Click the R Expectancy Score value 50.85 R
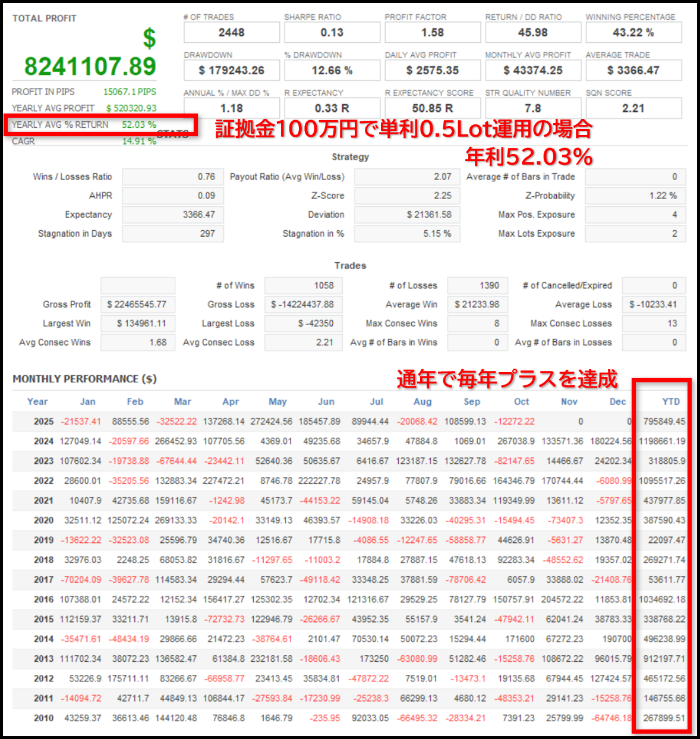Screen dimensions: 700x739 pos(433,108)
